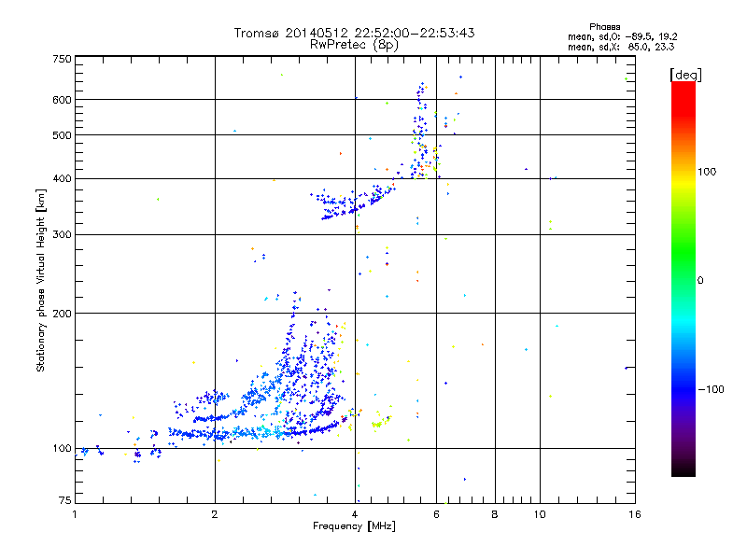The height and width of the screenshot is (560, 747).
Task: Click the '[deg]' colorbar unit label
Action: pyautogui.click(x=685, y=75)
